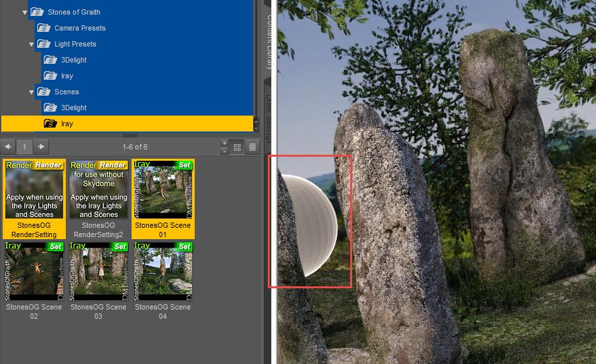Select StonesOG Scene 03 thumbnail
The height and width of the screenshot is (364, 596).
point(98,281)
